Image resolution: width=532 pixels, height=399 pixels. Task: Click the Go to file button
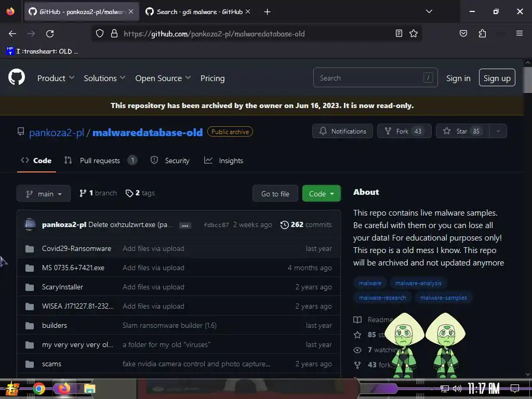coord(275,194)
